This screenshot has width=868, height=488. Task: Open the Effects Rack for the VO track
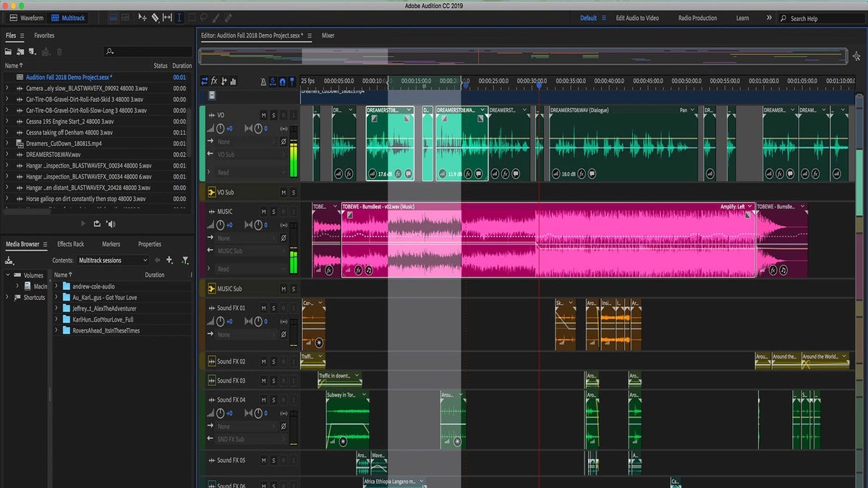(x=213, y=82)
